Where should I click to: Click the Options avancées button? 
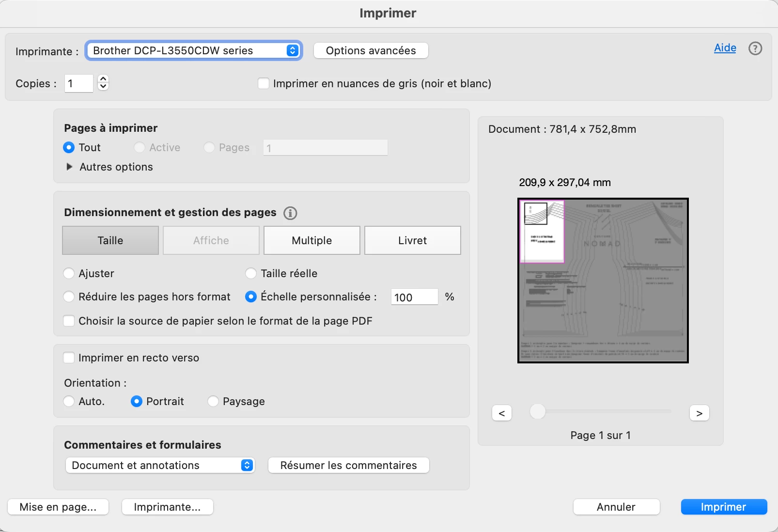(371, 50)
